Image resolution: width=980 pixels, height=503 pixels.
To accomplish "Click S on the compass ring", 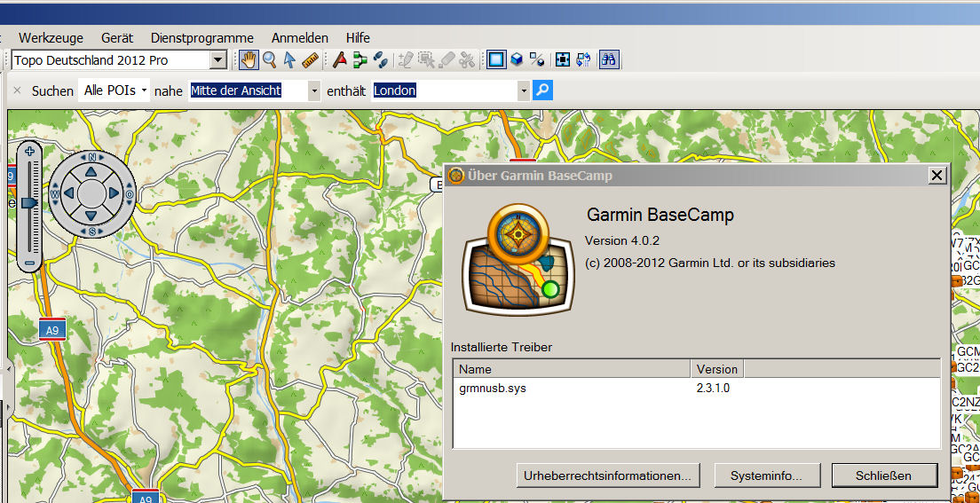I will 92,232.
